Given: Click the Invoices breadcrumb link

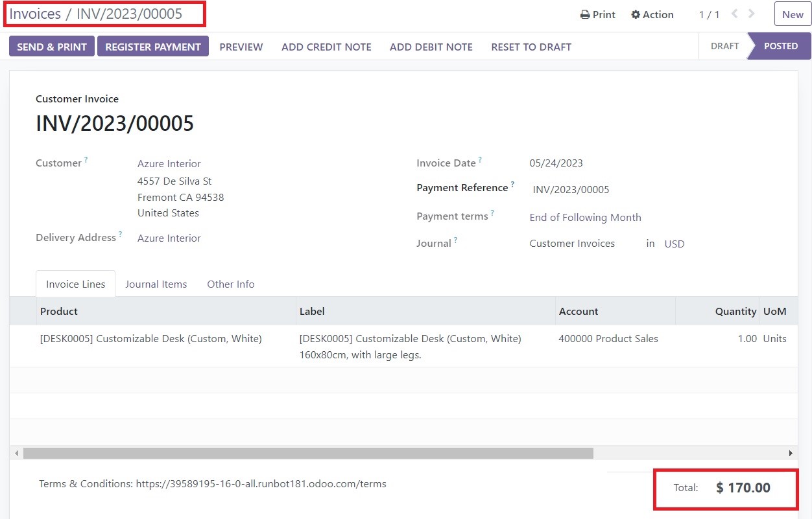Looking at the screenshot, I should tap(35, 14).
